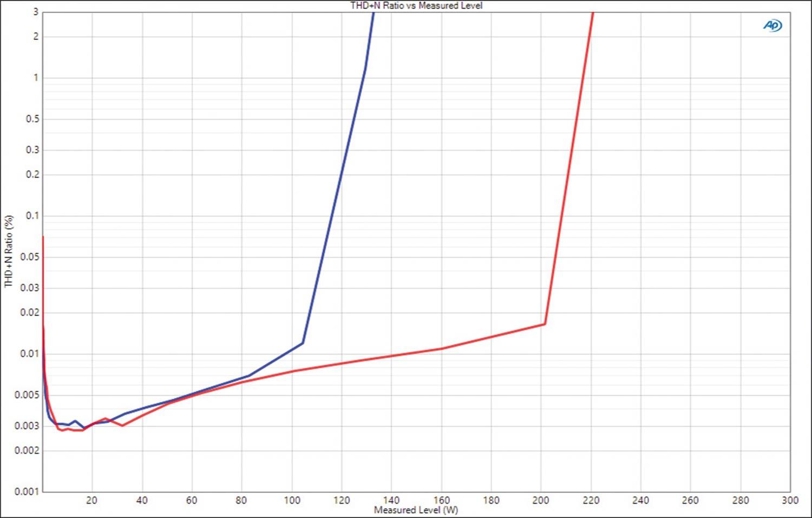Click the x-axis value 220
Screen dimensions: 812x518
coord(591,500)
